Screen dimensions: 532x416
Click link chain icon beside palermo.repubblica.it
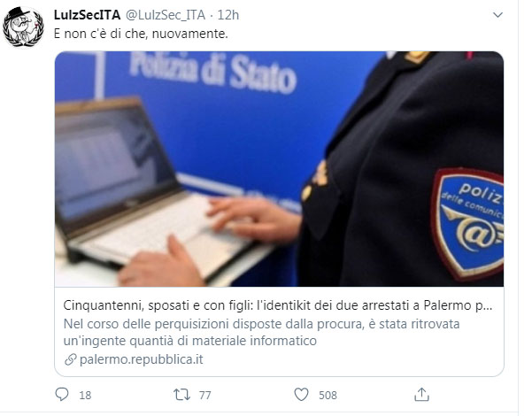[70, 359]
